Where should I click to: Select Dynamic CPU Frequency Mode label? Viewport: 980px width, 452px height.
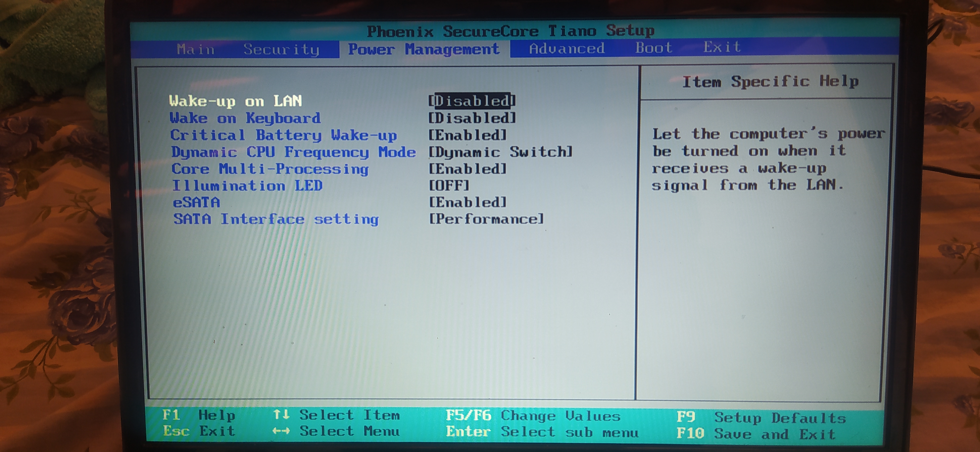tap(293, 152)
